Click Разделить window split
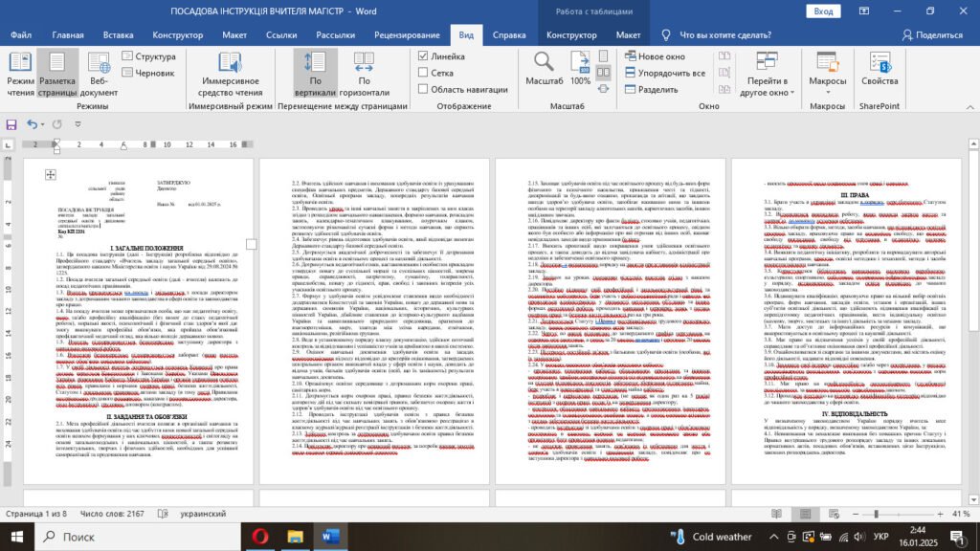 (x=651, y=89)
